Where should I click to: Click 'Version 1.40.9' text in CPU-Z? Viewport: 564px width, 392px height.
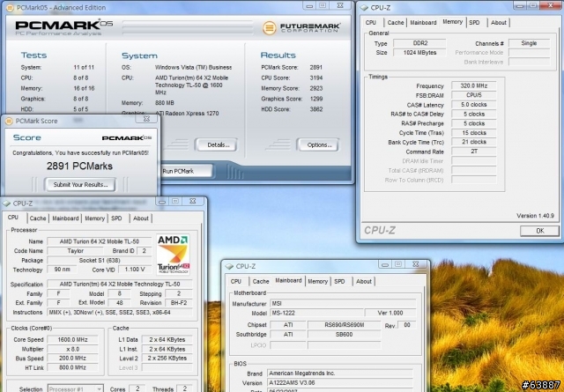click(535, 216)
